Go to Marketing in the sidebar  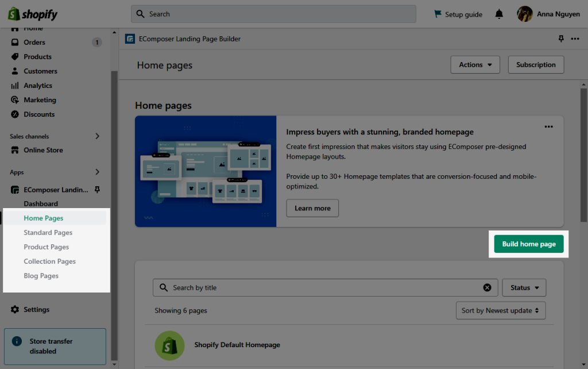pos(40,100)
